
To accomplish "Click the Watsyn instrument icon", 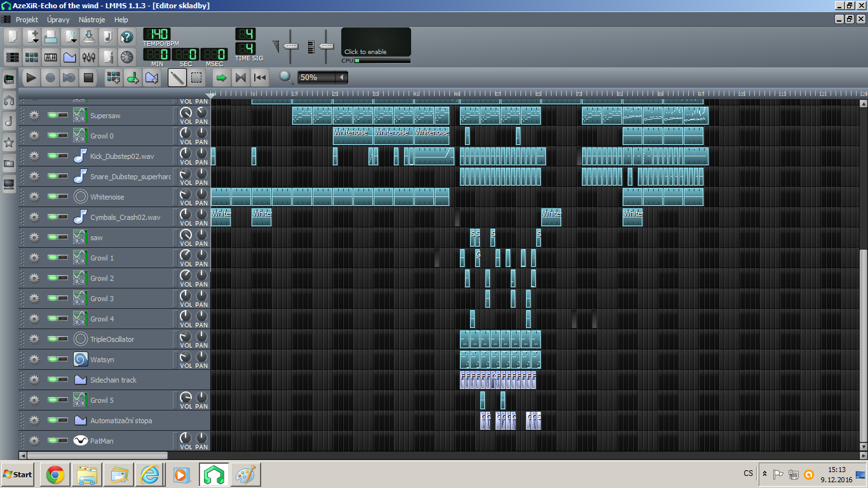I will [80, 360].
